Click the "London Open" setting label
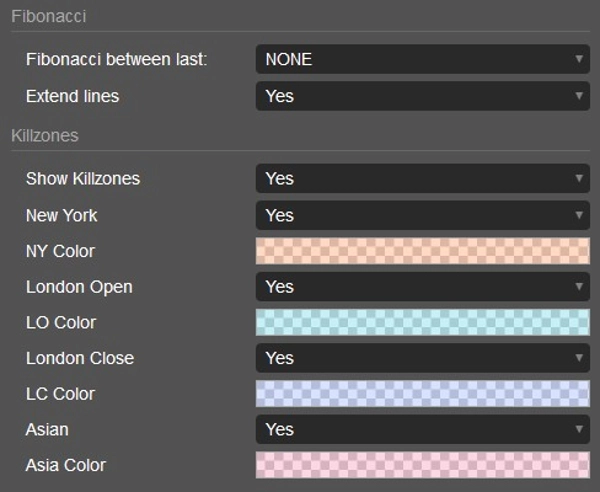 (x=79, y=287)
